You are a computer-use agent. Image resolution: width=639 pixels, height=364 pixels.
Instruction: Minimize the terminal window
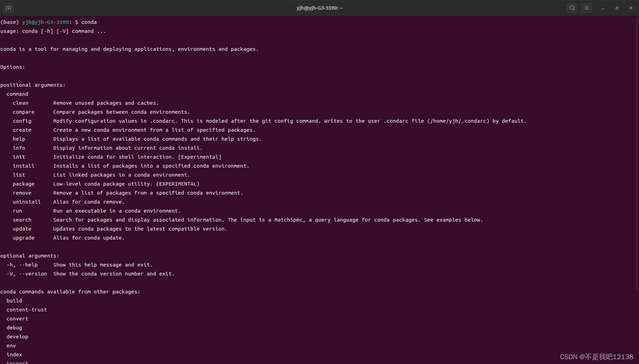pos(603,8)
